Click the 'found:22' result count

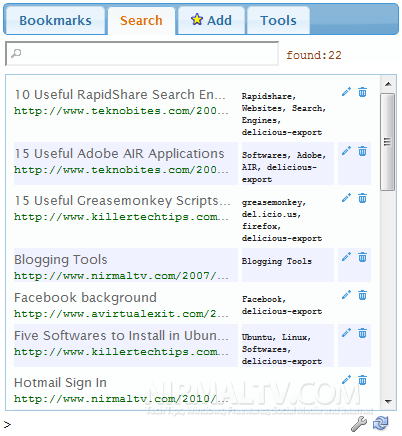[314, 55]
